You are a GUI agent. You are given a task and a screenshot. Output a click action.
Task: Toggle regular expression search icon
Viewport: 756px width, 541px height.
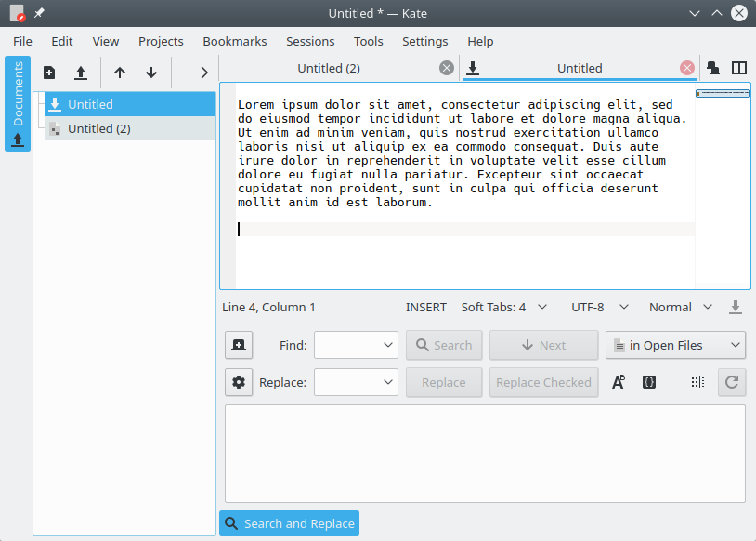649,382
